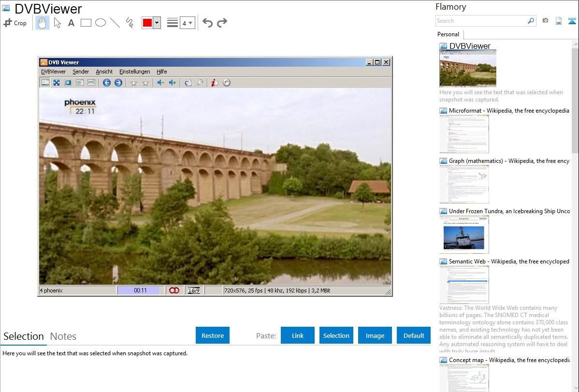This screenshot has height=392, width=579.
Task: Open the Graph (mathematics) snapshot thumbnail
Action: pyautogui.click(x=464, y=184)
